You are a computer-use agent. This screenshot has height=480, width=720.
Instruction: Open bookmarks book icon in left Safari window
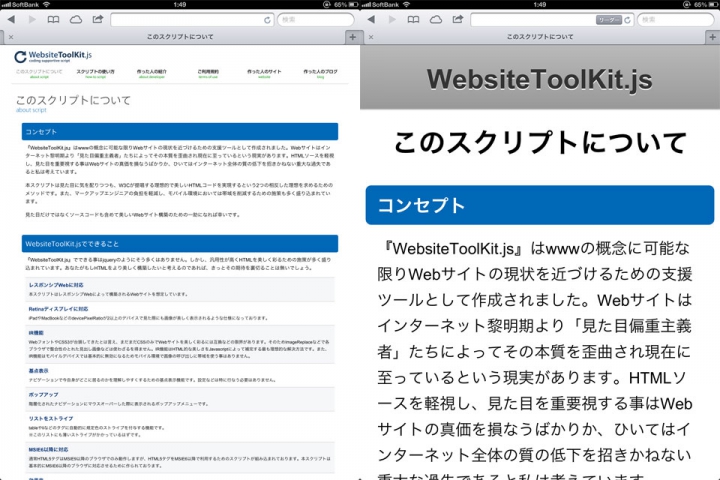53,19
